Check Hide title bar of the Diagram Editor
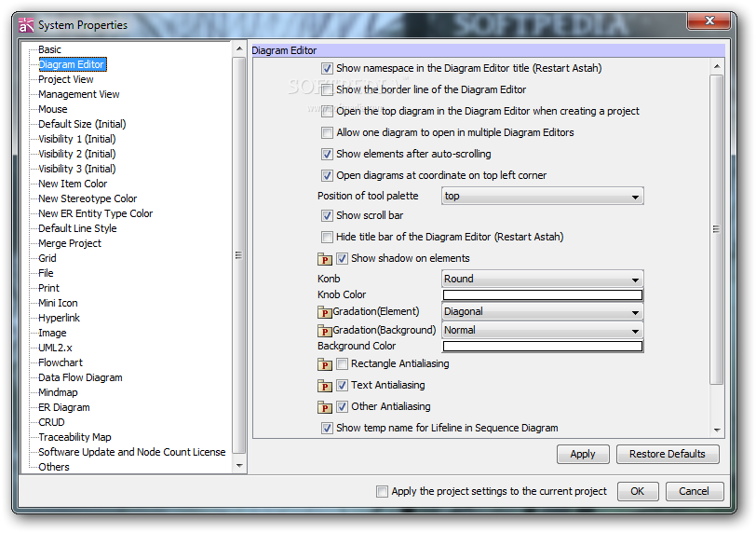Viewport: 756px width, 533px height. click(327, 237)
